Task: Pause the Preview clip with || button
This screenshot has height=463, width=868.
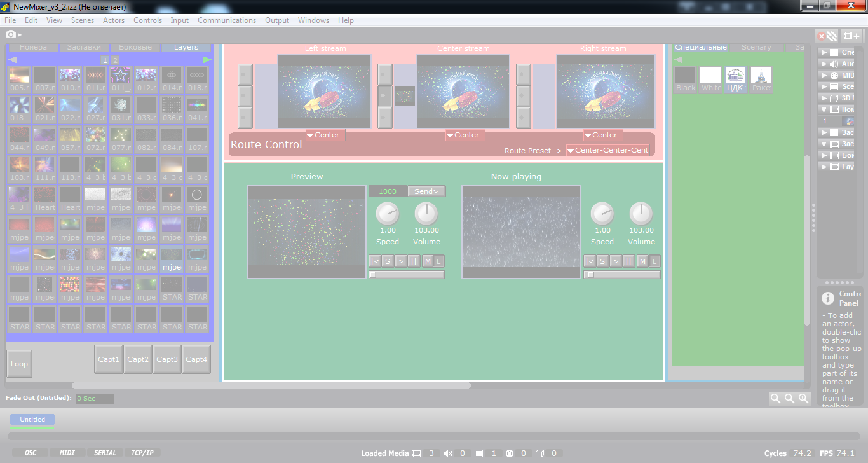Action: (x=414, y=261)
